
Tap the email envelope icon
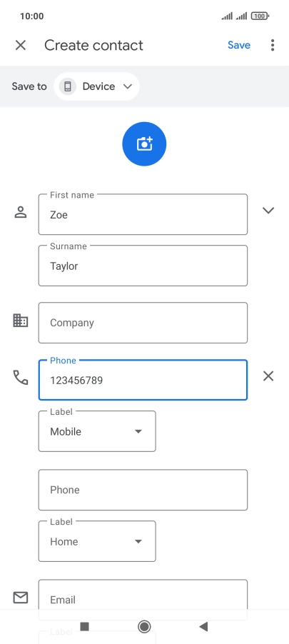tap(21, 598)
